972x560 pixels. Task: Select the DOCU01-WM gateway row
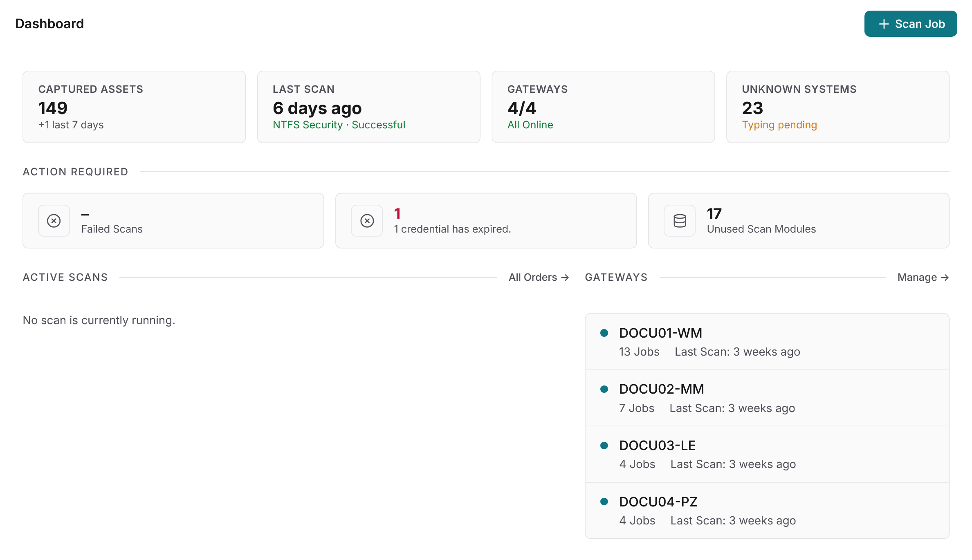click(767, 342)
